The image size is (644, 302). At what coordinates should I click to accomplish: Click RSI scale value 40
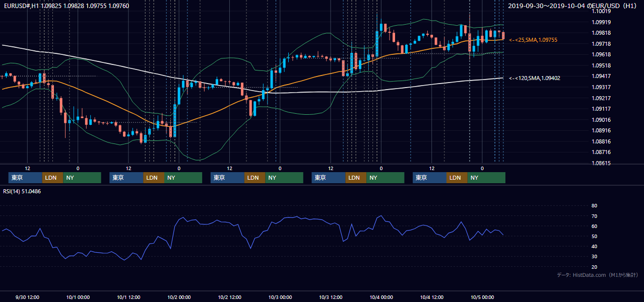click(x=595, y=246)
